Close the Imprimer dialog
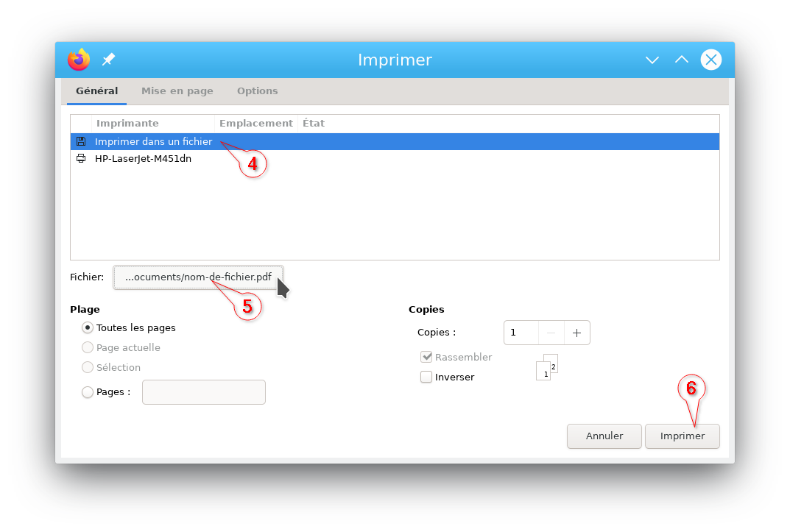This screenshot has height=532, width=790. [711, 60]
